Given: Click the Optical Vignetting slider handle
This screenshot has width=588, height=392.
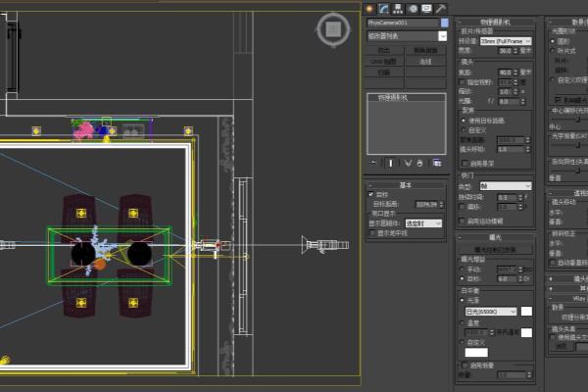Looking at the screenshot, I should pyautogui.click(x=578, y=145).
